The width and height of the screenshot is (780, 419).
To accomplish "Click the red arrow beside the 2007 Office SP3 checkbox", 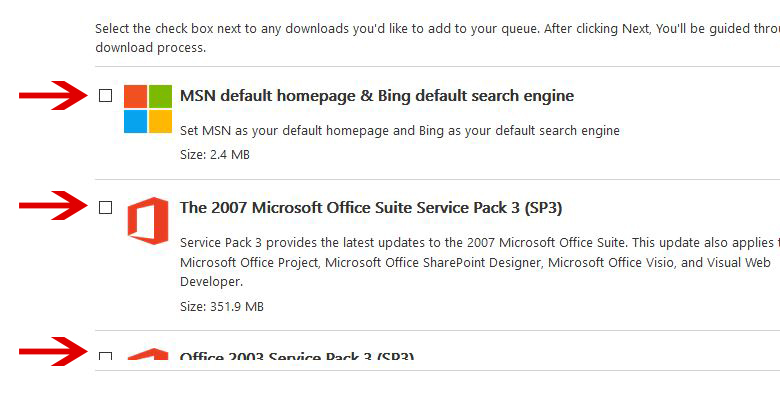I will click(53, 207).
